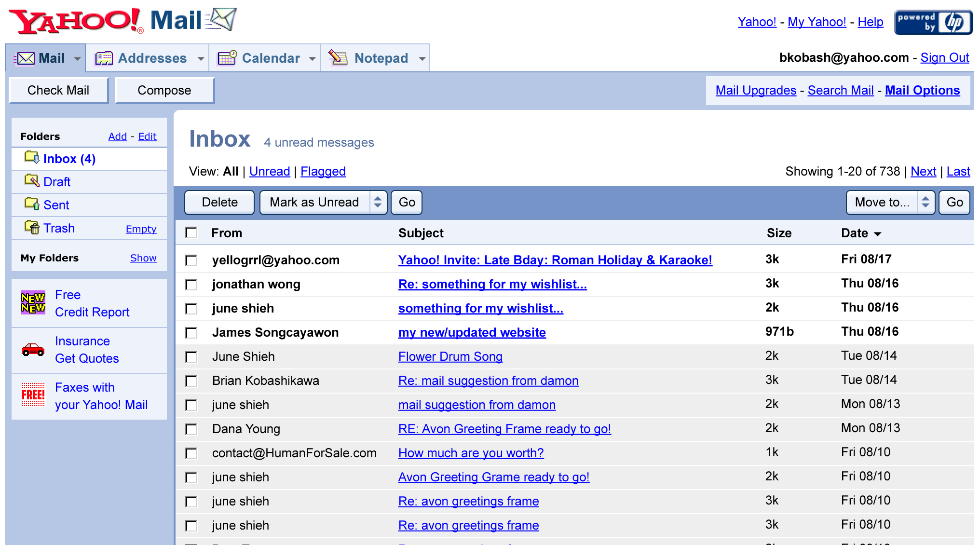
Task: Check the jonathan wong message checkbox
Action: (191, 285)
